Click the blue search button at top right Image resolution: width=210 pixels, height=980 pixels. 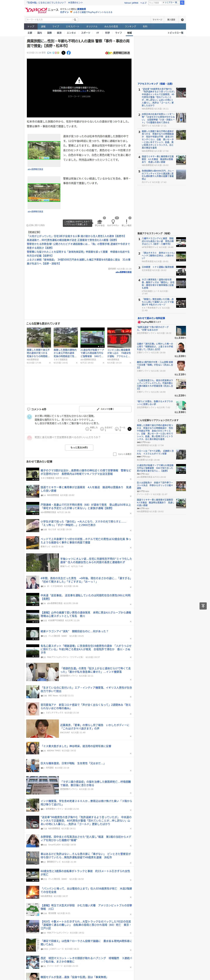pyautogui.click(x=182, y=3)
